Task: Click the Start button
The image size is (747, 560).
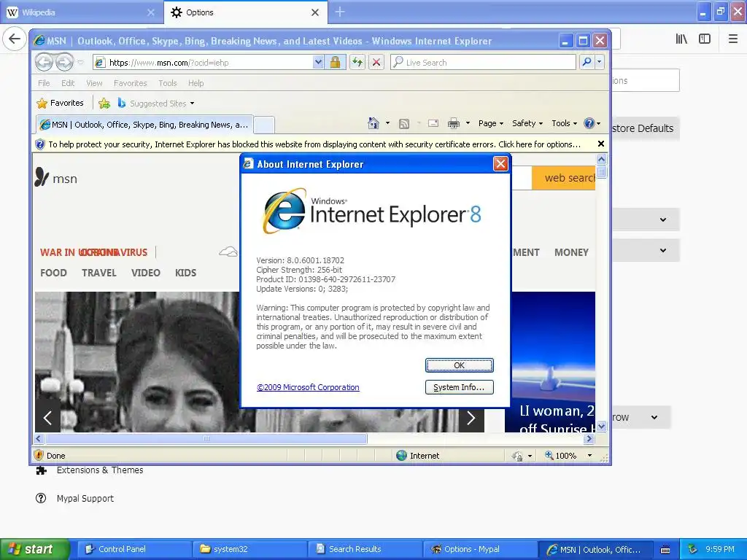Action: (34, 549)
